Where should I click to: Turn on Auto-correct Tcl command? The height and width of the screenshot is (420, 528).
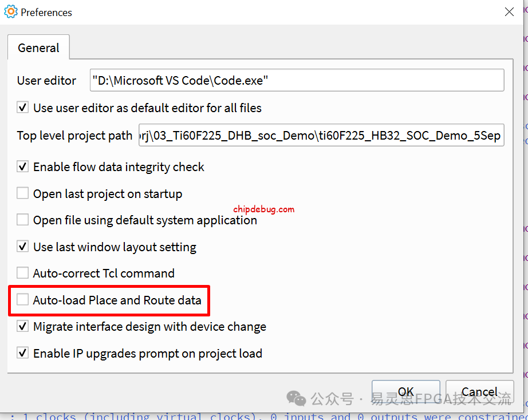coord(23,273)
